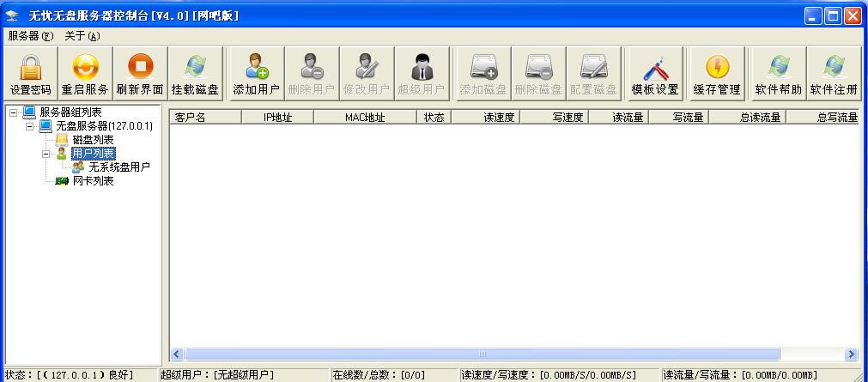Select 磁盘列表 in the tree

pyautogui.click(x=93, y=140)
